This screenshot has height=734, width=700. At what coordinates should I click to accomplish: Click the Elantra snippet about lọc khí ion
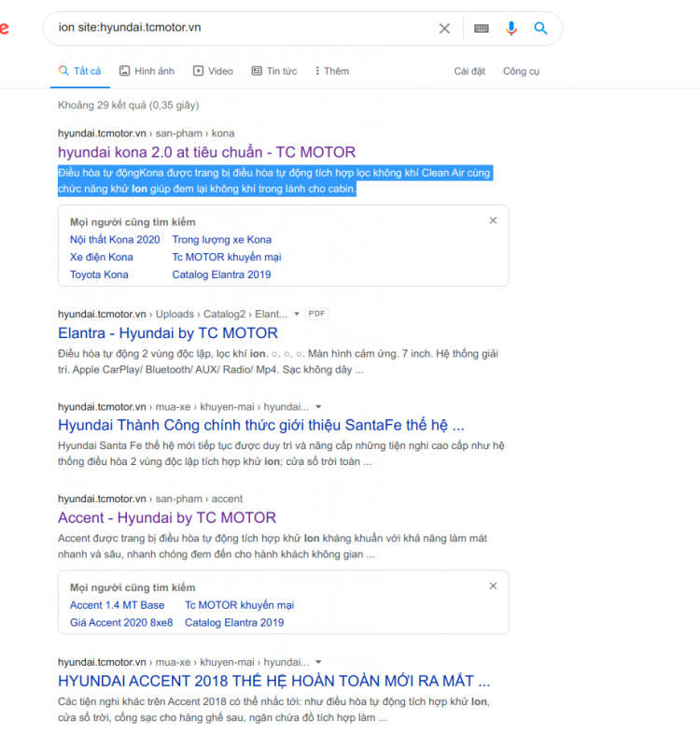[x=278, y=361]
